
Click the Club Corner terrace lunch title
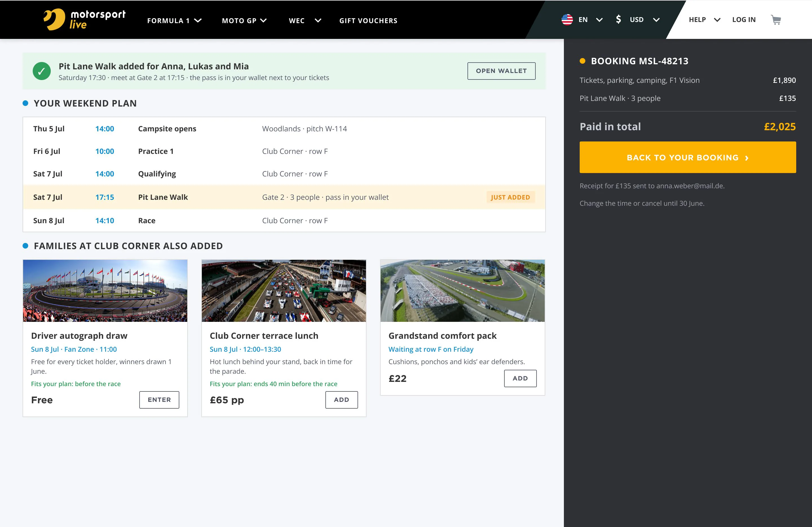coord(264,336)
